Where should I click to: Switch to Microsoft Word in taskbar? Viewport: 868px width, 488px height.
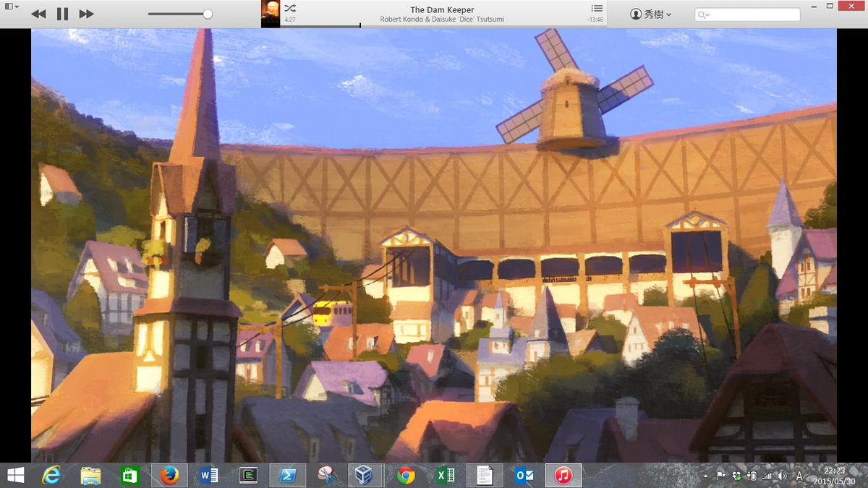pos(208,475)
